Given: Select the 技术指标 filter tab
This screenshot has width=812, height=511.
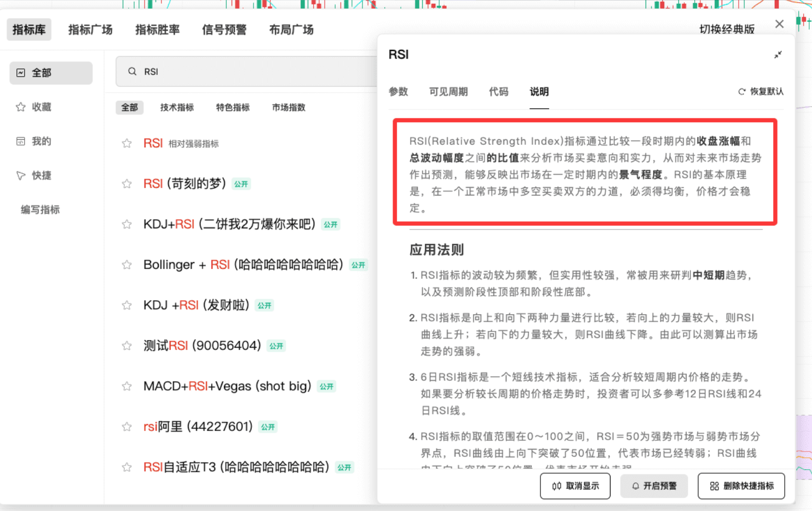Looking at the screenshot, I should [177, 107].
